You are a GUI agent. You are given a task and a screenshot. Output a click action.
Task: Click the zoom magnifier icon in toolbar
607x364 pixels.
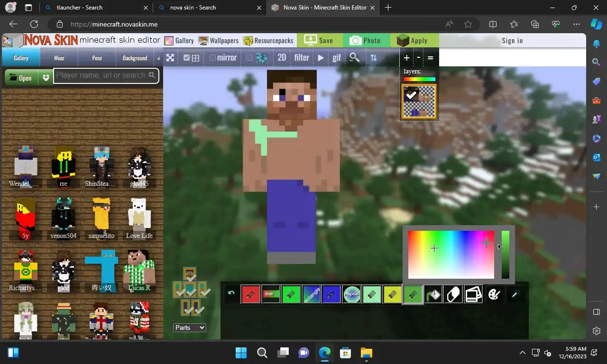click(x=354, y=58)
